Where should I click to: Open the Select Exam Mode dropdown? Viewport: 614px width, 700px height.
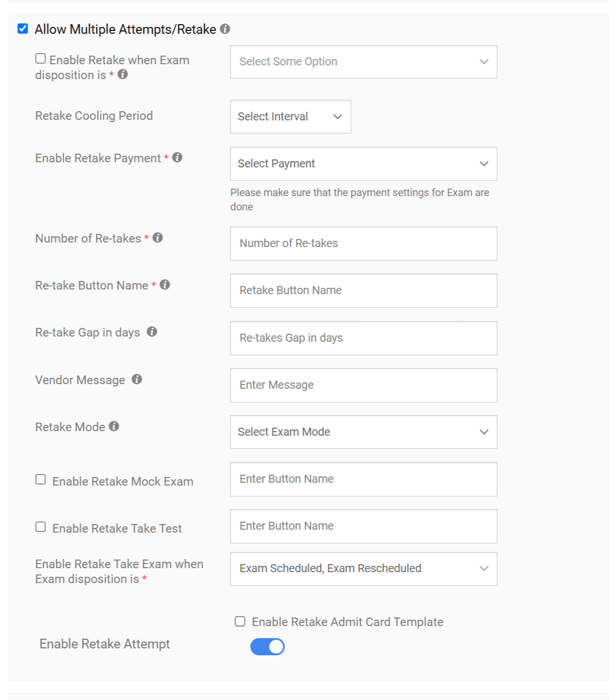coord(363,432)
